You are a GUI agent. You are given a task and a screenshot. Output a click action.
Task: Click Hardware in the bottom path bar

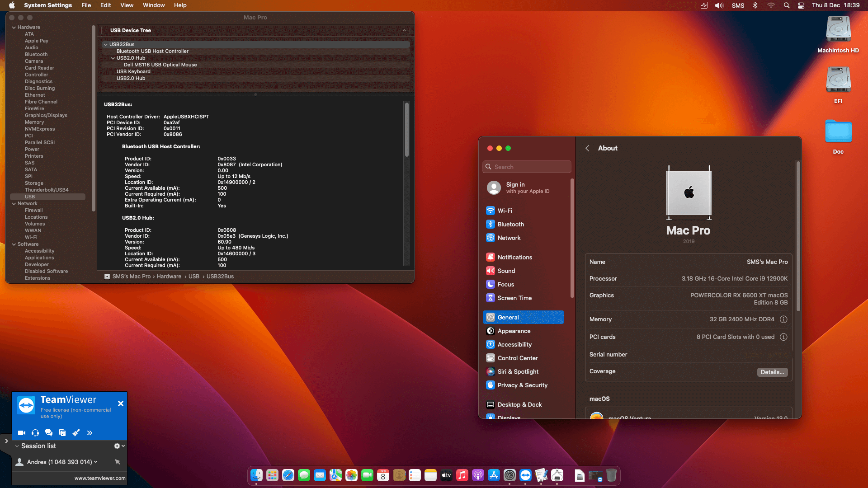coord(169,277)
